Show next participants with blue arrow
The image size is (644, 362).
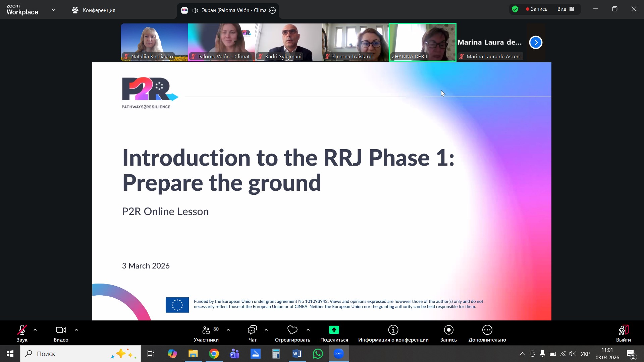536,43
